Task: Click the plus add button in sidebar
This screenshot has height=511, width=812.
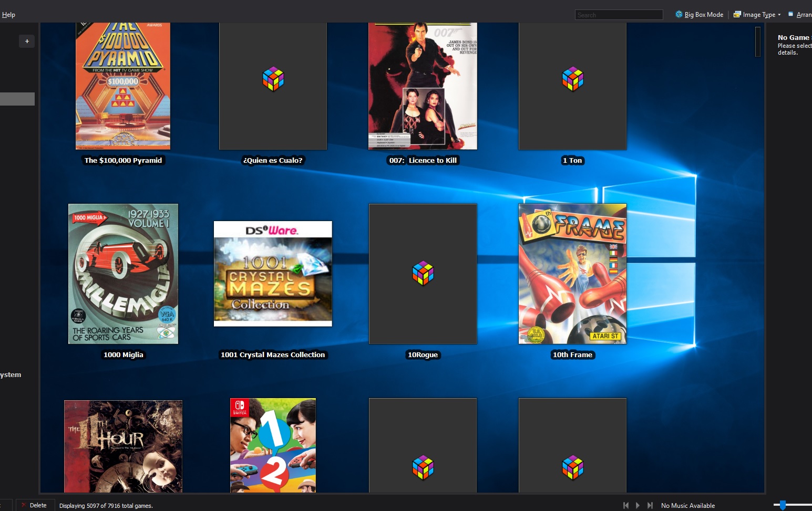Action: click(x=27, y=41)
